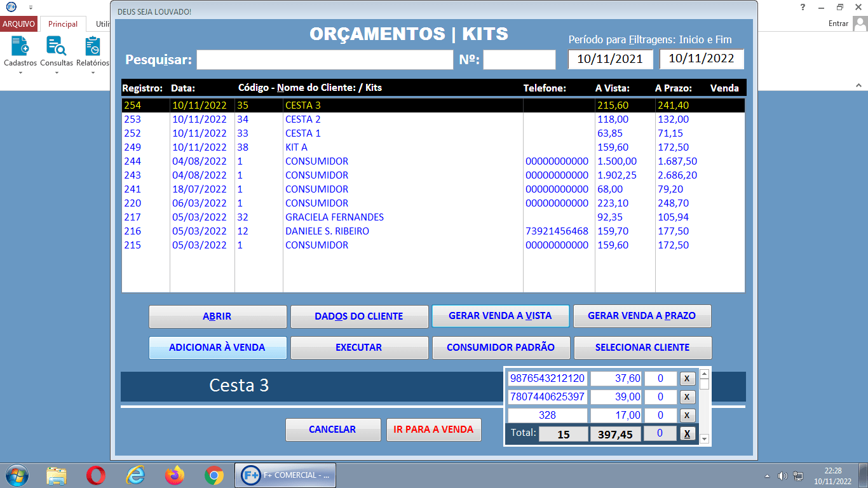This screenshot has width=868, height=488.
Task: Switch to the Principal ribbon tab
Action: pos(63,24)
